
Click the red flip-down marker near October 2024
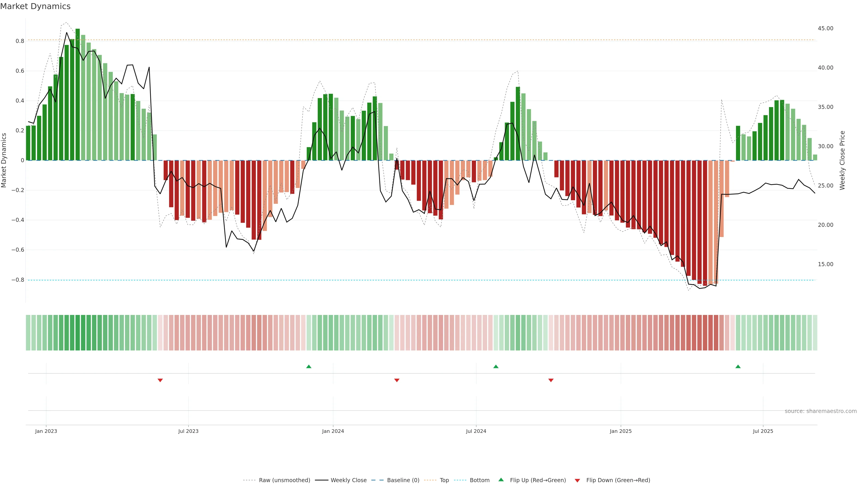tap(551, 380)
